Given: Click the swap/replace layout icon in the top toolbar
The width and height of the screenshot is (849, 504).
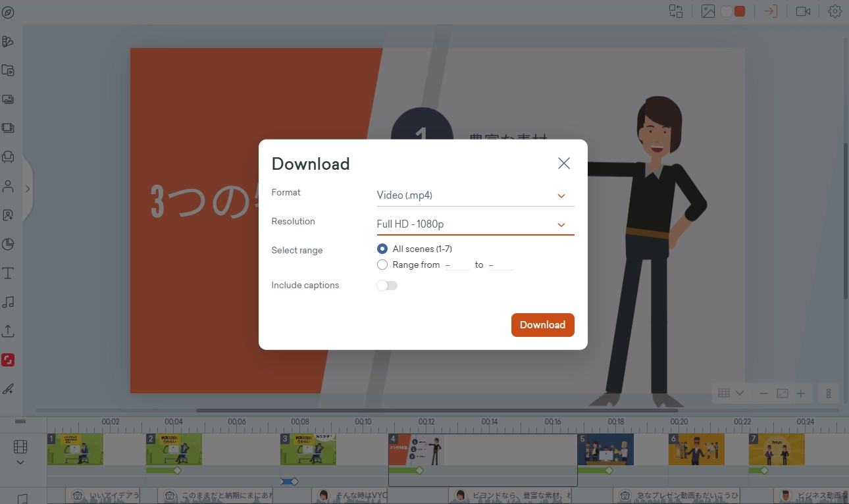Looking at the screenshot, I should 676,11.
